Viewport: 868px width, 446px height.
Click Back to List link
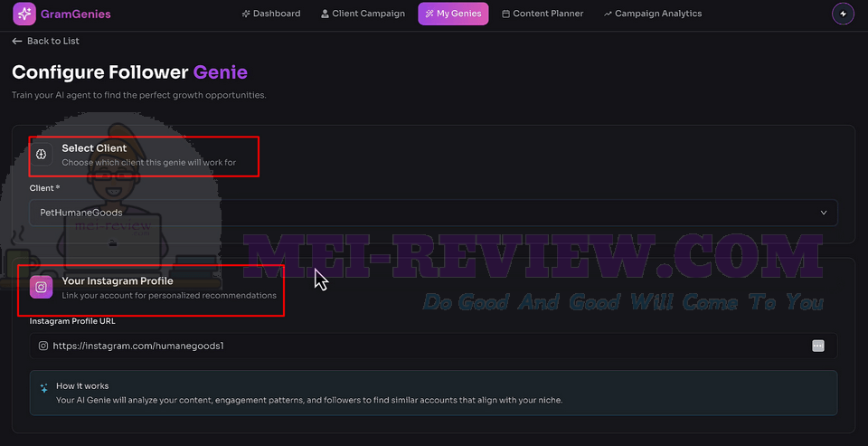46,41
